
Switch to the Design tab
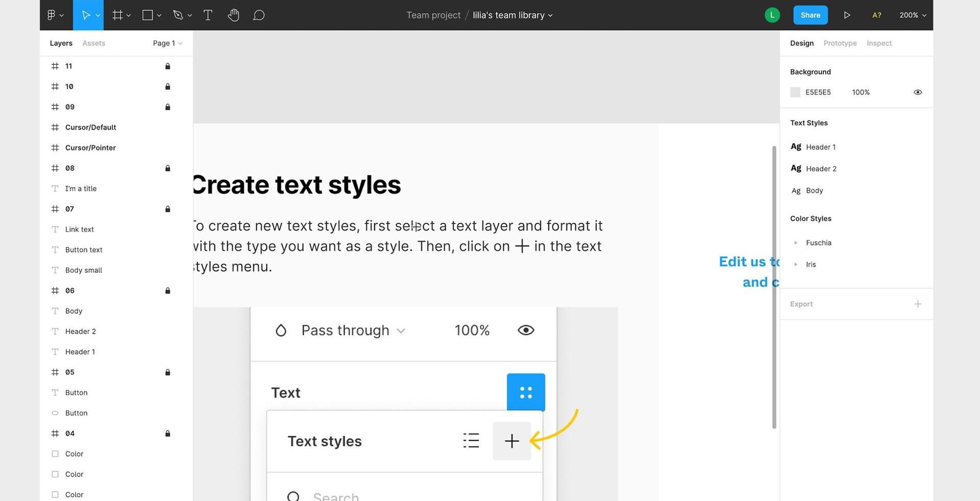click(802, 43)
